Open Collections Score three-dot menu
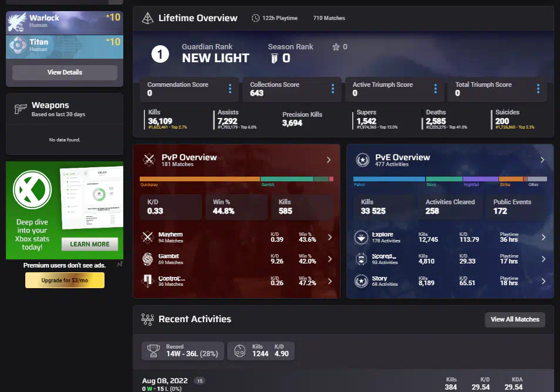The width and height of the screenshot is (560, 392). tap(332, 89)
